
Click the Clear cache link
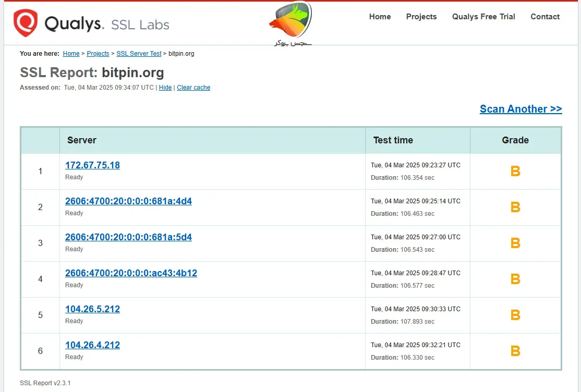pos(193,88)
